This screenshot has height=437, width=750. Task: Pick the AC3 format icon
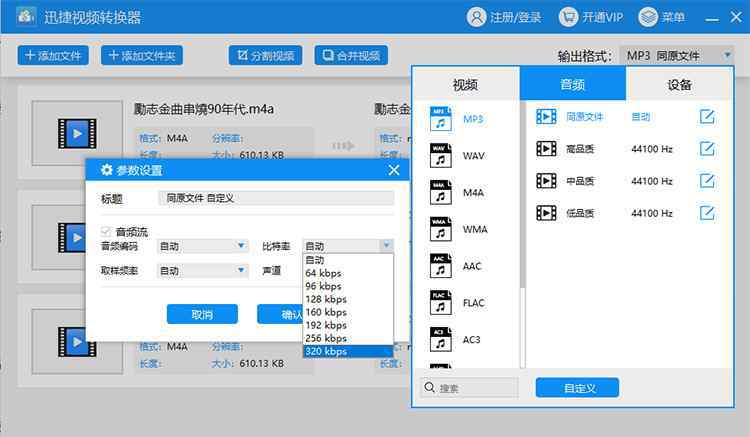[441, 339]
